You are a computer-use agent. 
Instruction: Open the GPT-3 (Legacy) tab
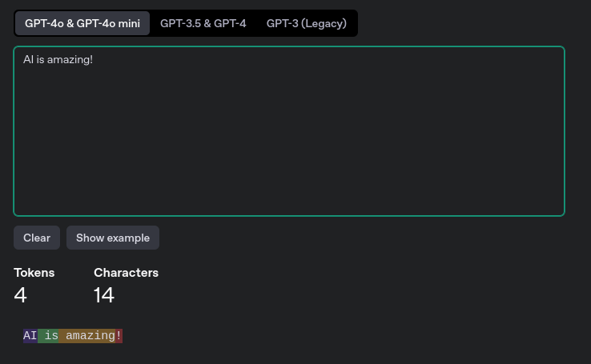[306, 23]
